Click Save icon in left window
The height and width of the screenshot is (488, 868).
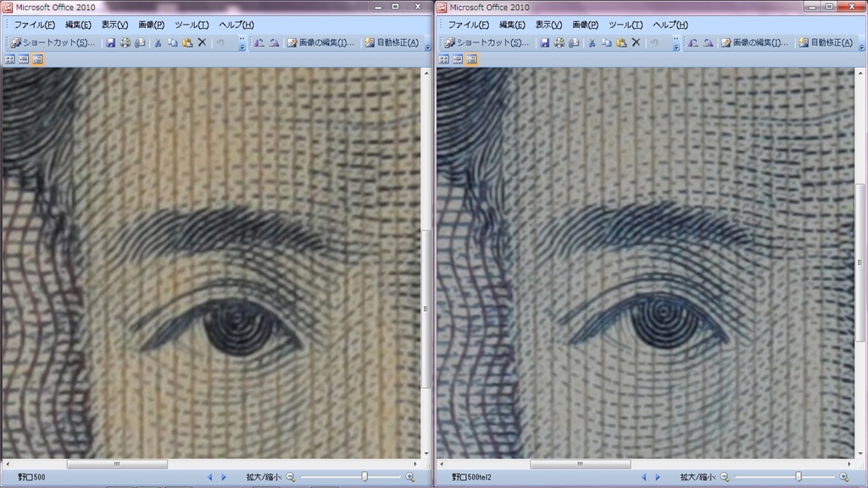click(x=111, y=42)
